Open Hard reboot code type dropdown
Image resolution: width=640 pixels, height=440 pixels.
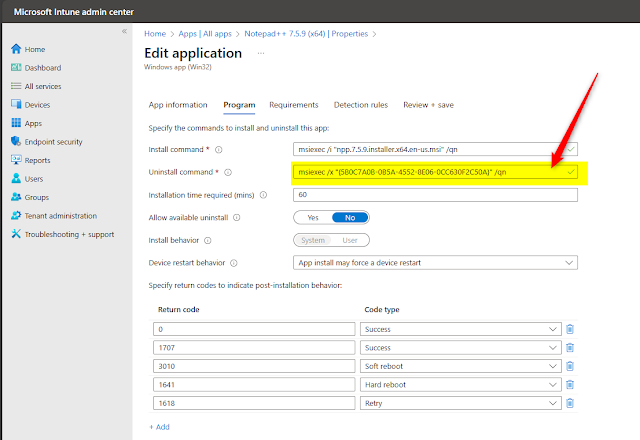point(460,384)
